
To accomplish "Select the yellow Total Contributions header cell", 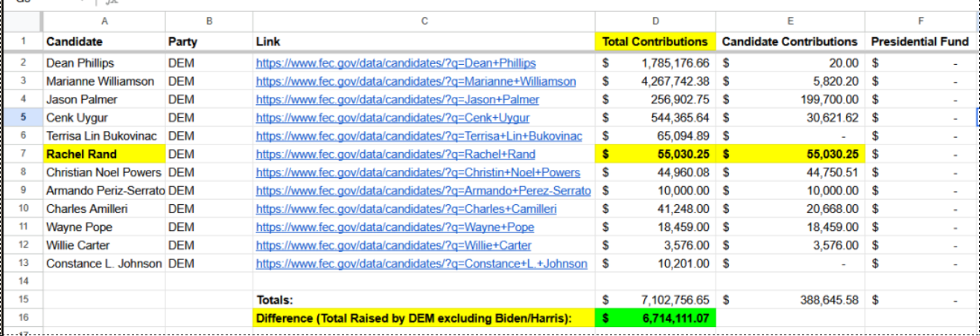I will click(x=655, y=42).
